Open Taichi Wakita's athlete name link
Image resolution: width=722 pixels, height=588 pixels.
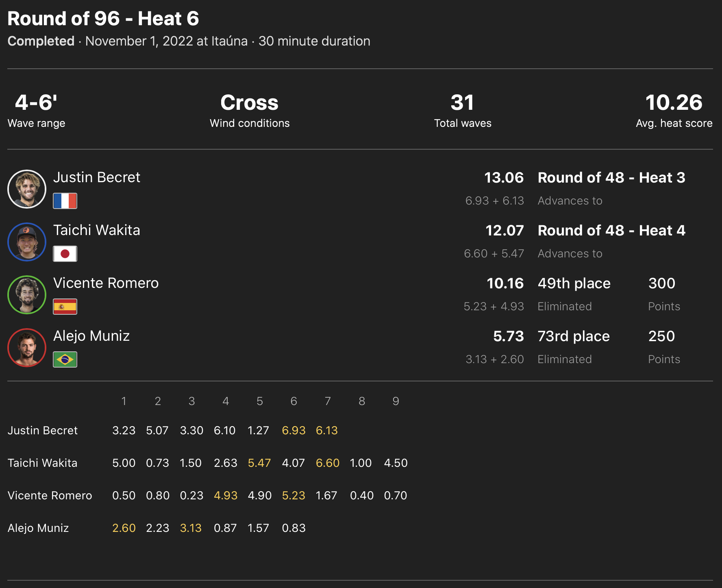pos(96,230)
